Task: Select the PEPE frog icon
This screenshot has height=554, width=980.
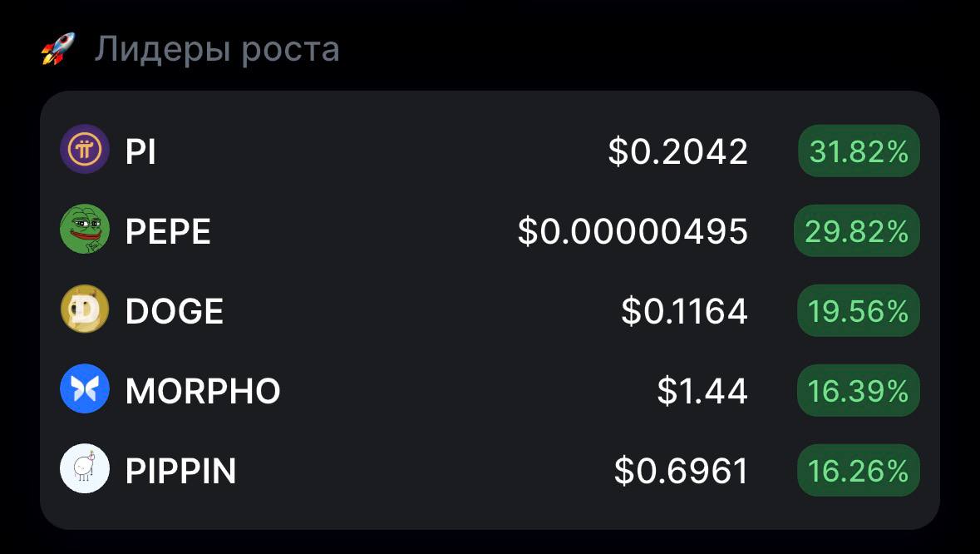Action: 85,230
